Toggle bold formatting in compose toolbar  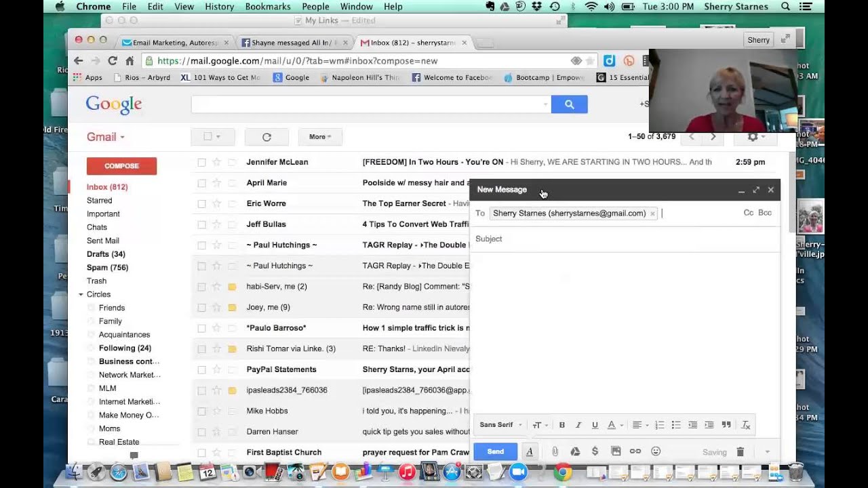click(x=561, y=425)
